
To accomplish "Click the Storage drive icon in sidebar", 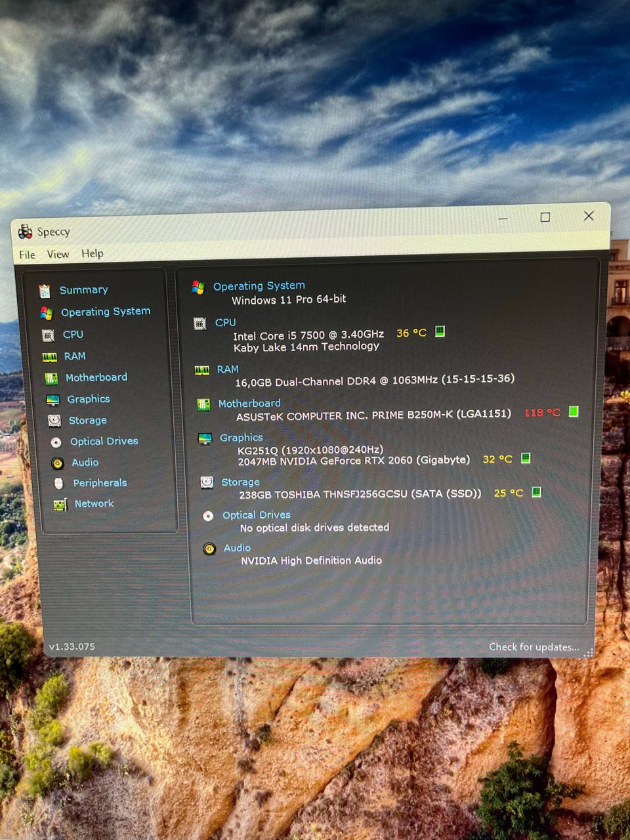I will pos(54,421).
